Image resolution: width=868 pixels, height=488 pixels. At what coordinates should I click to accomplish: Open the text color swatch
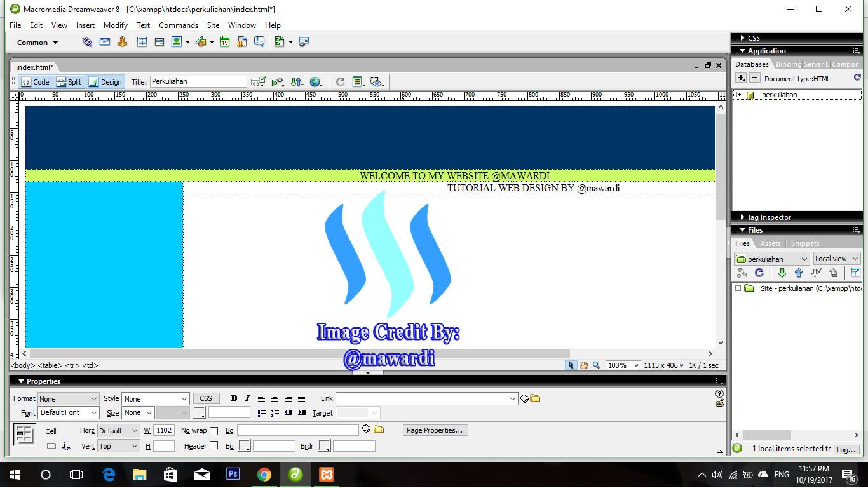[200, 413]
